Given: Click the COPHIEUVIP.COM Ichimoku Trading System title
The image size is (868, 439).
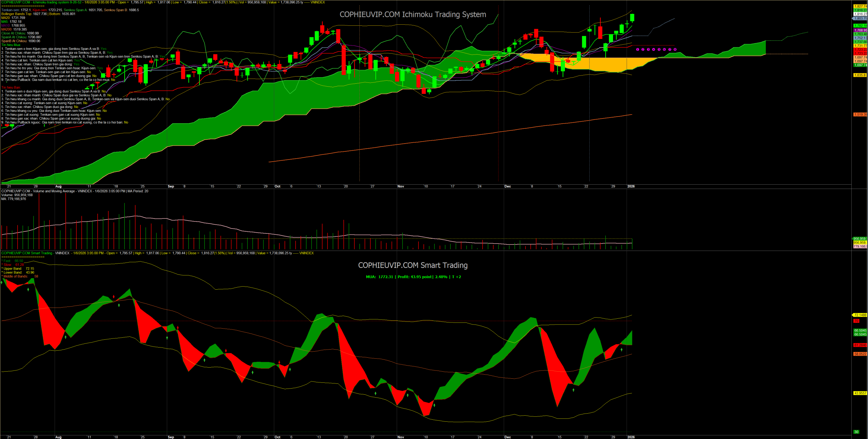Looking at the screenshot, I should point(413,15).
